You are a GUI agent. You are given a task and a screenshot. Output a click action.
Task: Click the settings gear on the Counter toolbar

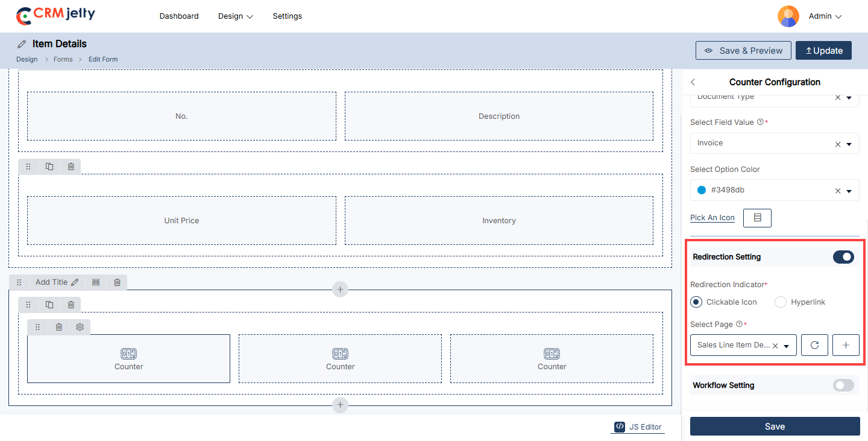tap(80, 327)
